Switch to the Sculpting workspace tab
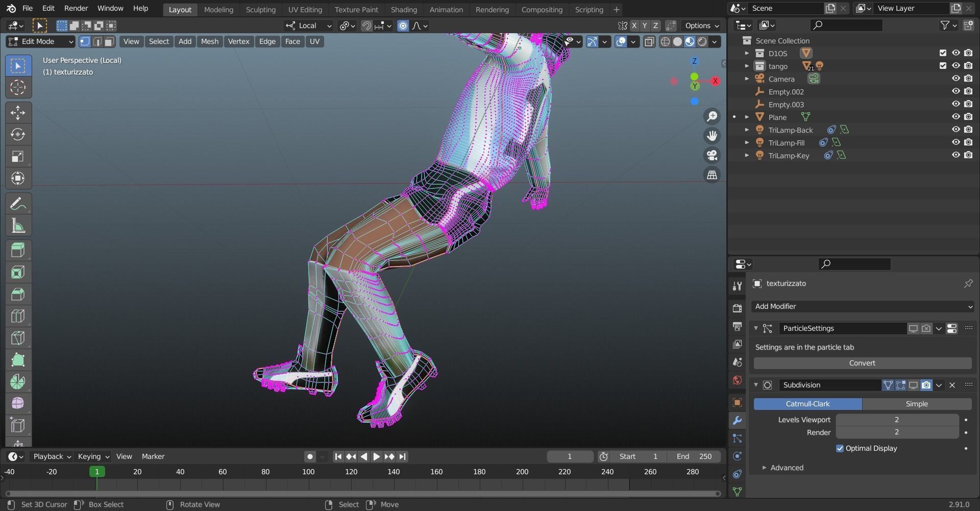980x511 pixels. [x=260, y=10]
